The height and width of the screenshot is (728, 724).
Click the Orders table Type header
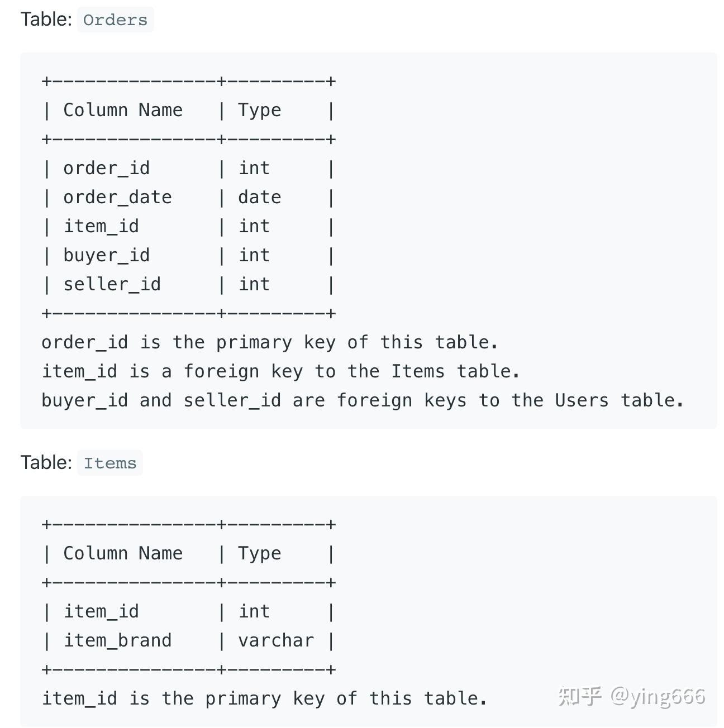coord(259,110)
